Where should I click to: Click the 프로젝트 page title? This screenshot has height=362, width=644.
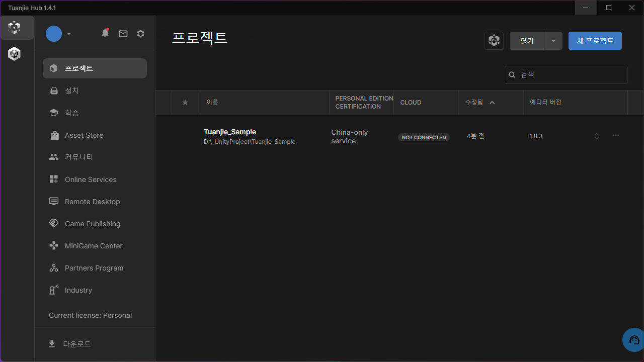(200, 37)
